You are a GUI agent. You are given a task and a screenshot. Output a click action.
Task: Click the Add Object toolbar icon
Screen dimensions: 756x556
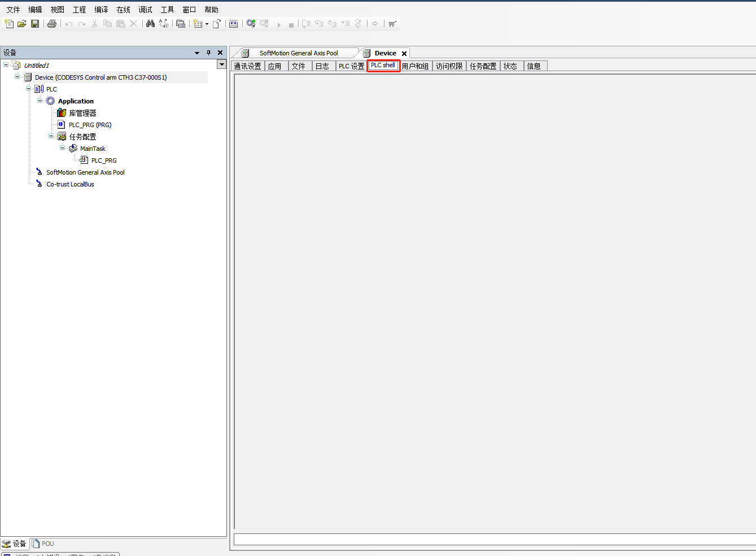coord(198,24)
